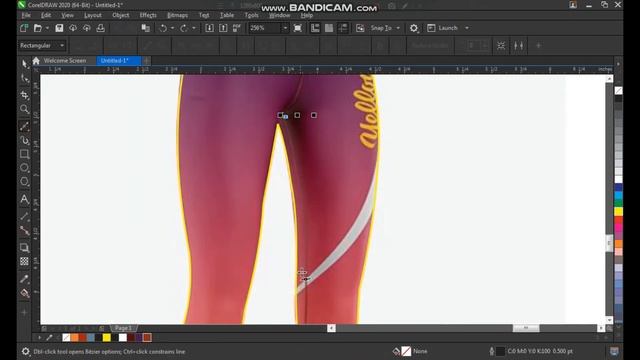640x360 pixels.
Task: Select the Pick tool in toolbox
Action: (24, 64)
